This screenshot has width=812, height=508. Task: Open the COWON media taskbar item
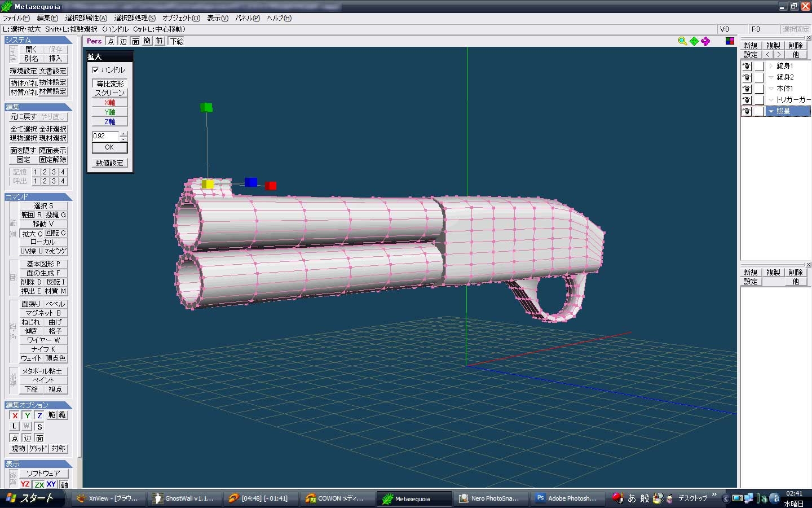click(336, 498)
